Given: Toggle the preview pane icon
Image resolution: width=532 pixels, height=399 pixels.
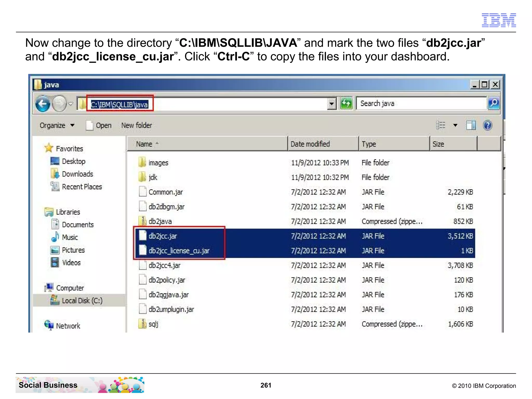Looking at the screenshot, I should [471, 125].
